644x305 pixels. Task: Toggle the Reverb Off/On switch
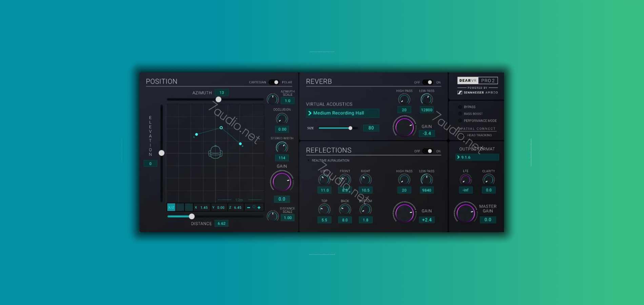coord(427,82)
